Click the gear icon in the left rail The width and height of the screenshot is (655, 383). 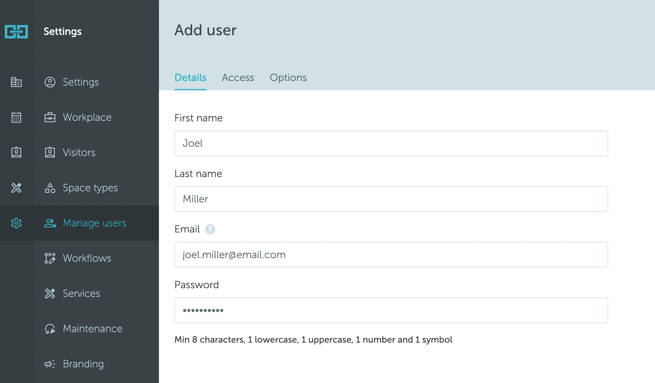coord(16,223)
